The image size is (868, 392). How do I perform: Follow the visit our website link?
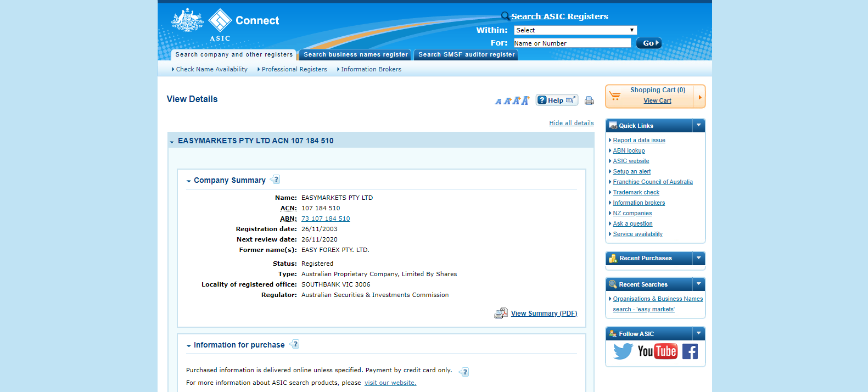coord(390,383)
